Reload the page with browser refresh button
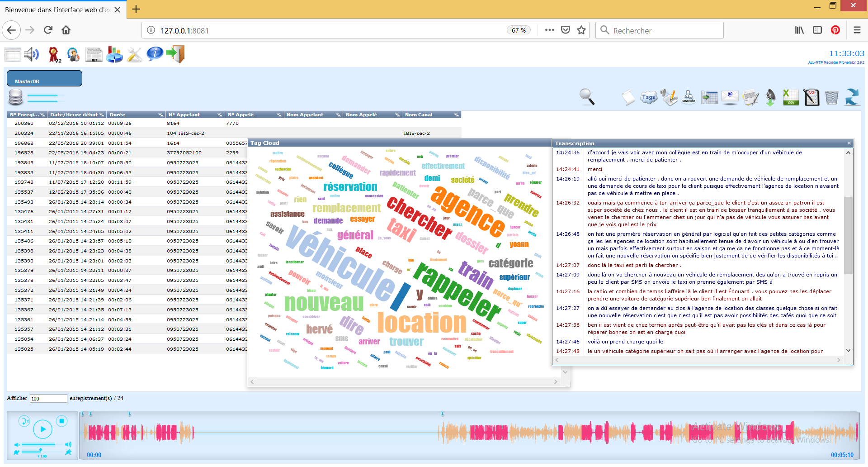This screenshot has height=467, width=868. click(x=48, y=30)
